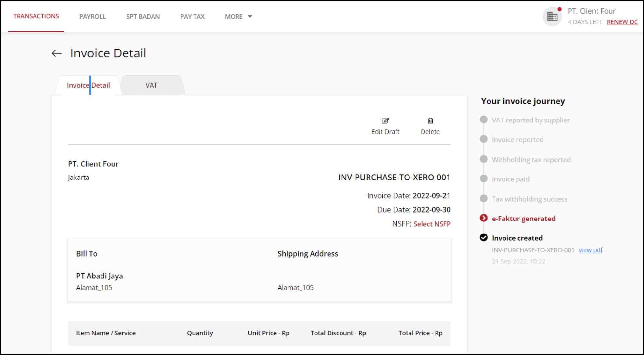Click the e-Faktur generated journey step

[x=523, y=219]
